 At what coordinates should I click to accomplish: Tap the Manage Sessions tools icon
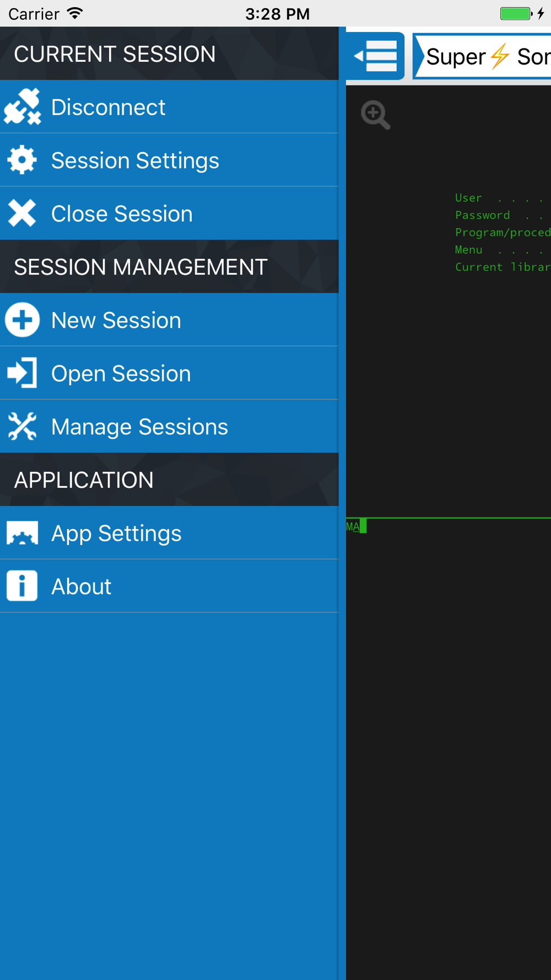click(22, 427)
